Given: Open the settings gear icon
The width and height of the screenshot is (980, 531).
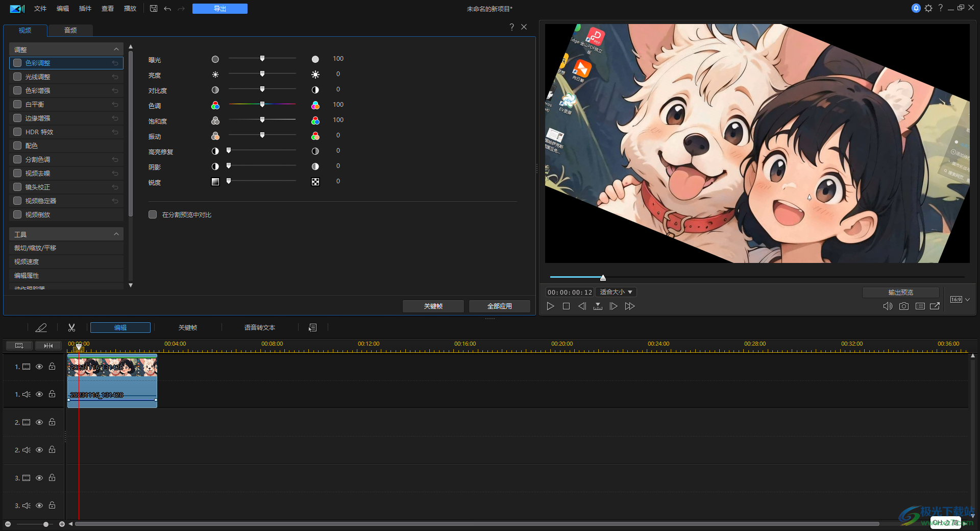Looking at the screenshot, I should (x=928, y=8).
